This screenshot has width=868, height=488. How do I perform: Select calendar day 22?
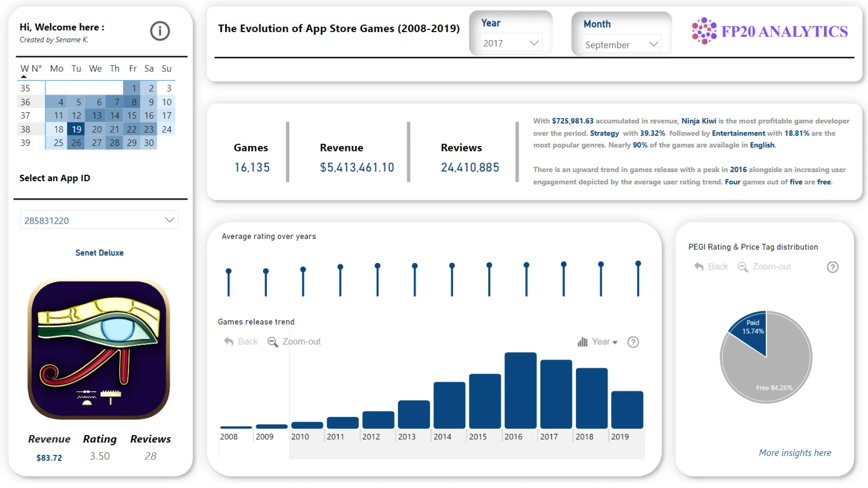pos(132,129)
